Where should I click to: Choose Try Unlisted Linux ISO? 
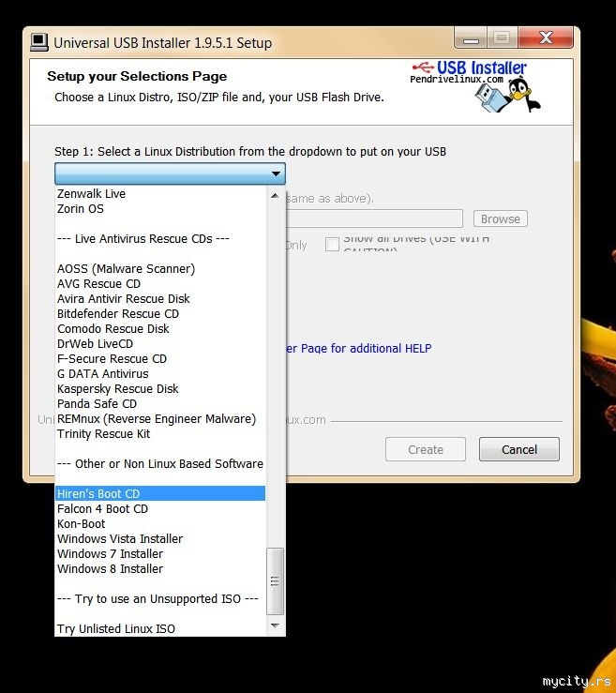point(160,629)
